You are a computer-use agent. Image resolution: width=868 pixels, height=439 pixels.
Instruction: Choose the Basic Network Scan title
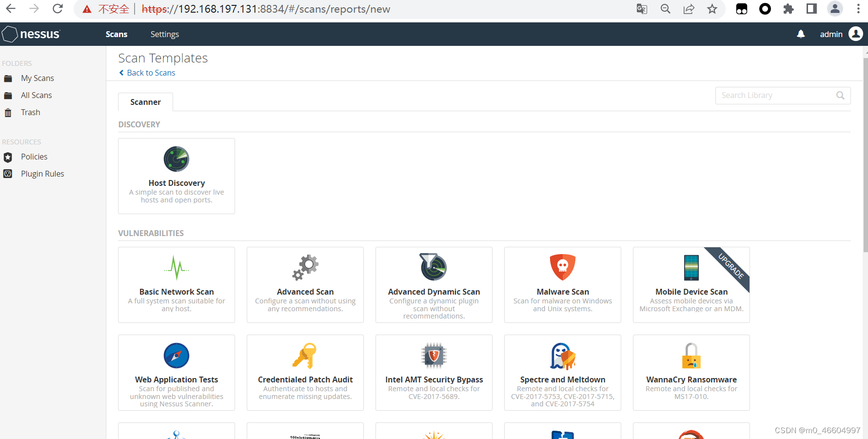(x=177, y=292)
